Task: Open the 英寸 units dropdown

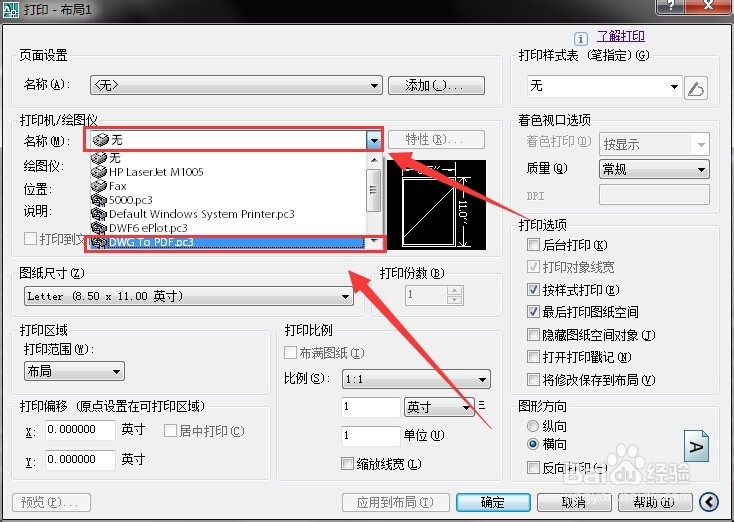Action: coord(439,407)
